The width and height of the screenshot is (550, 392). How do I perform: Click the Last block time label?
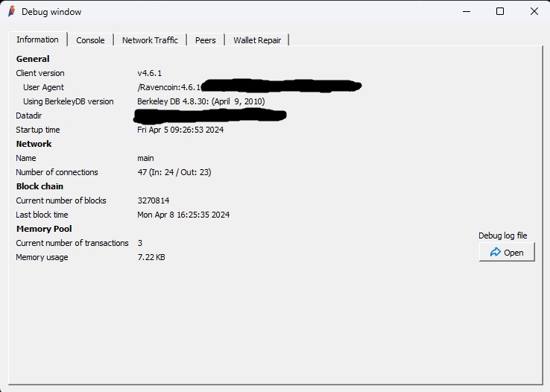click(42, 215)
